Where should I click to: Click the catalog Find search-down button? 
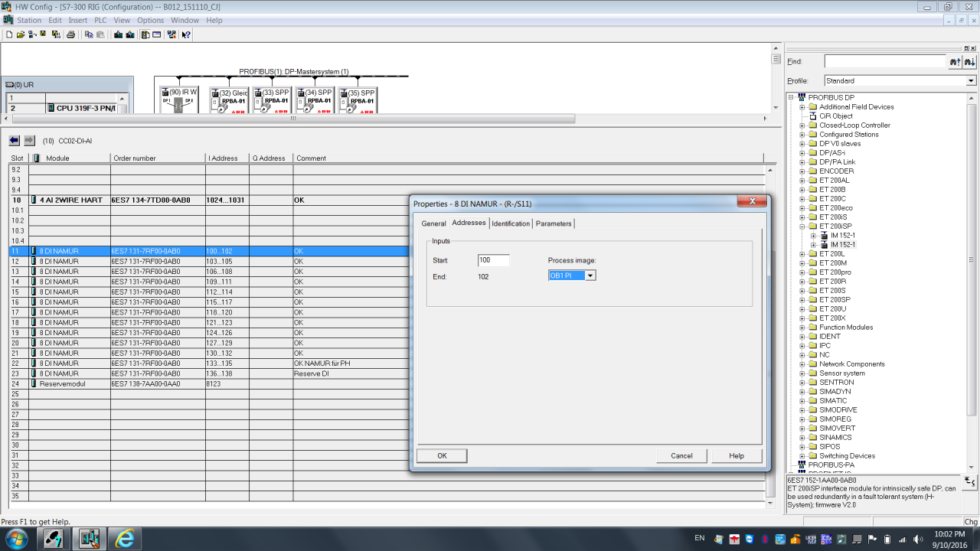click(x=970, y=61)
